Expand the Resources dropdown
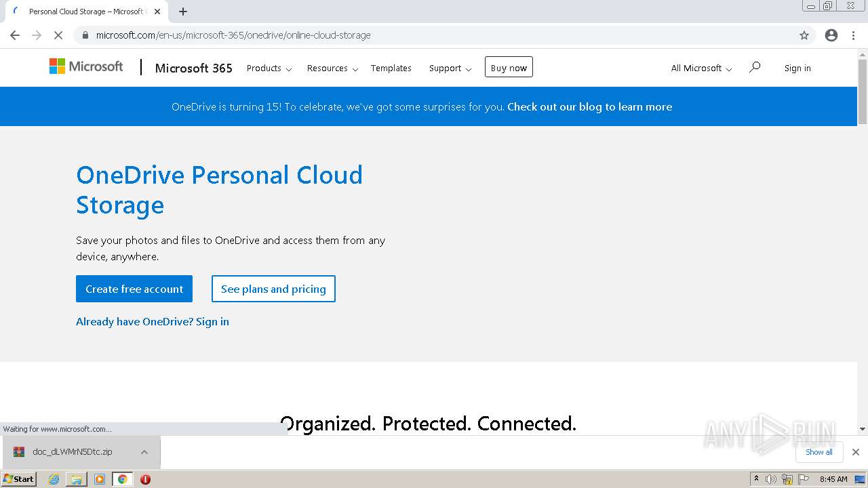 [x=332, y=68]
